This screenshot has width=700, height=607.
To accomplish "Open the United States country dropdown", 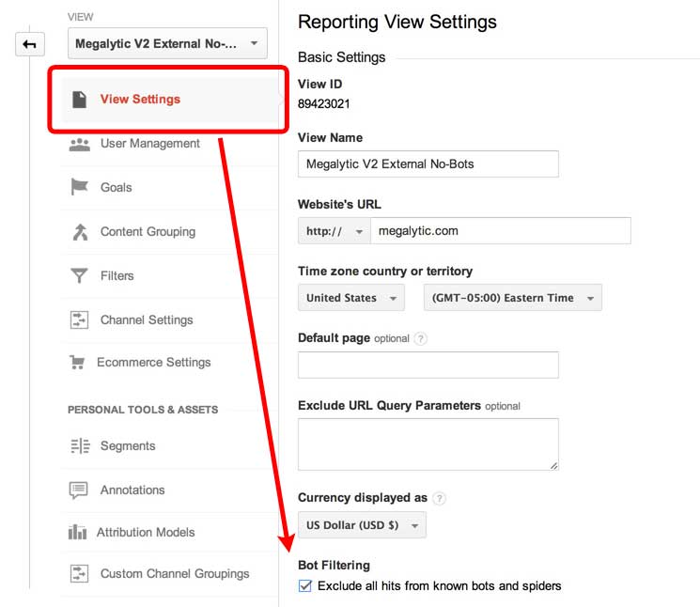I will pos(350,298).
